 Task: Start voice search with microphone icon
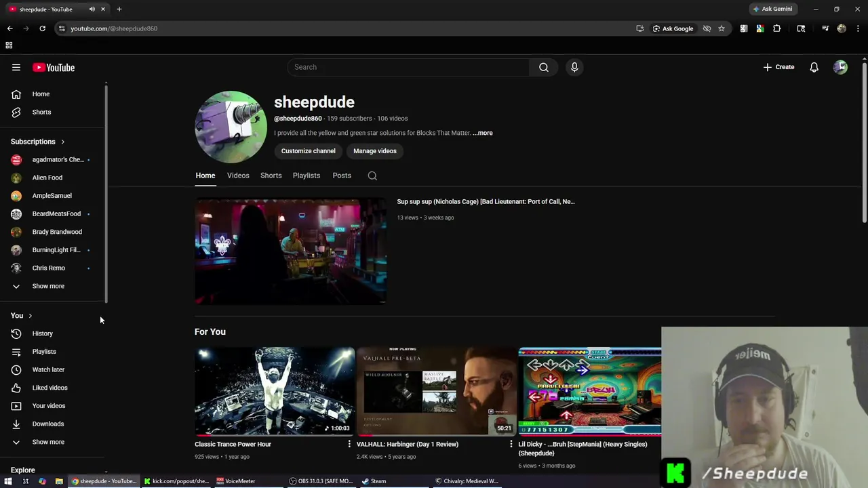click(574, 67)
